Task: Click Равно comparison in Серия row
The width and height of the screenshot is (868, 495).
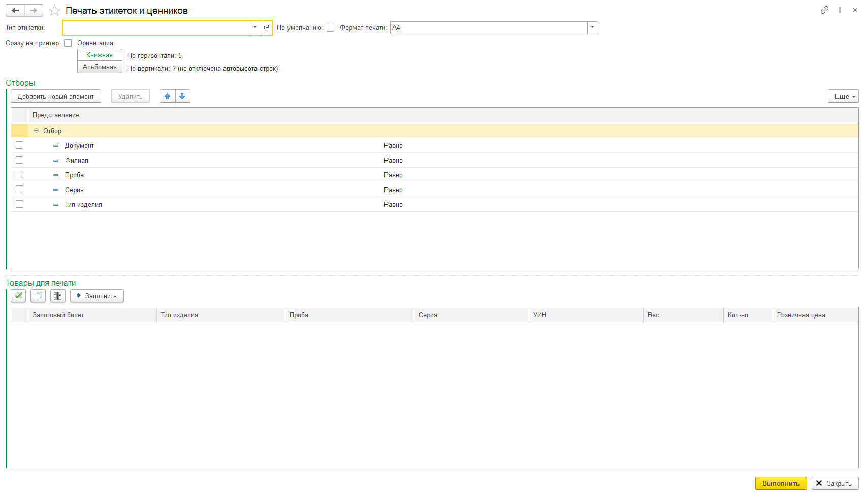Action: coord(393,190)
